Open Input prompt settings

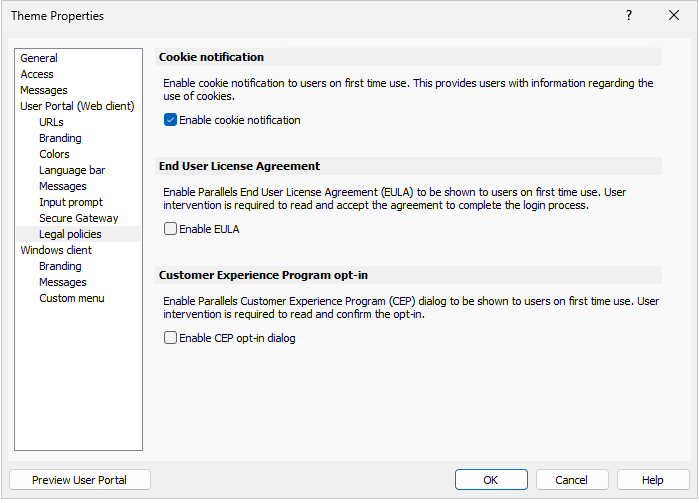[x=70, y=202]
